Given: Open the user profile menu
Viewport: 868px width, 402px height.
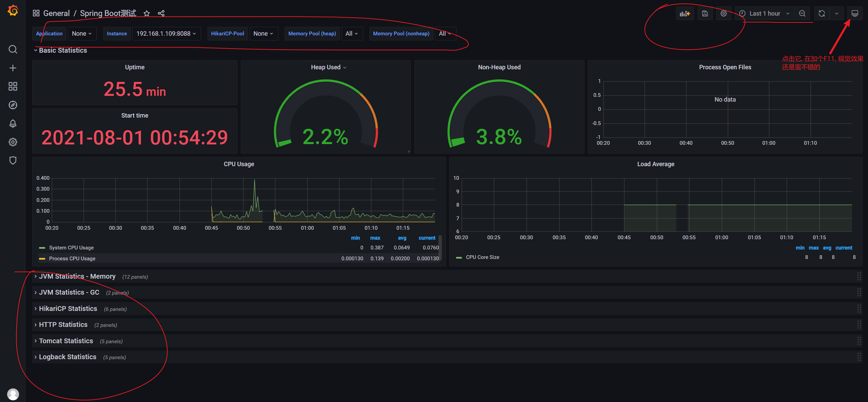Looking at the screenshot, I should pos(13,394).
